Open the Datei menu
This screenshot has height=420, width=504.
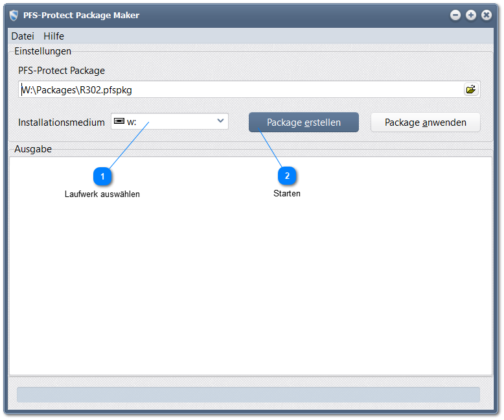click(23, 36)
